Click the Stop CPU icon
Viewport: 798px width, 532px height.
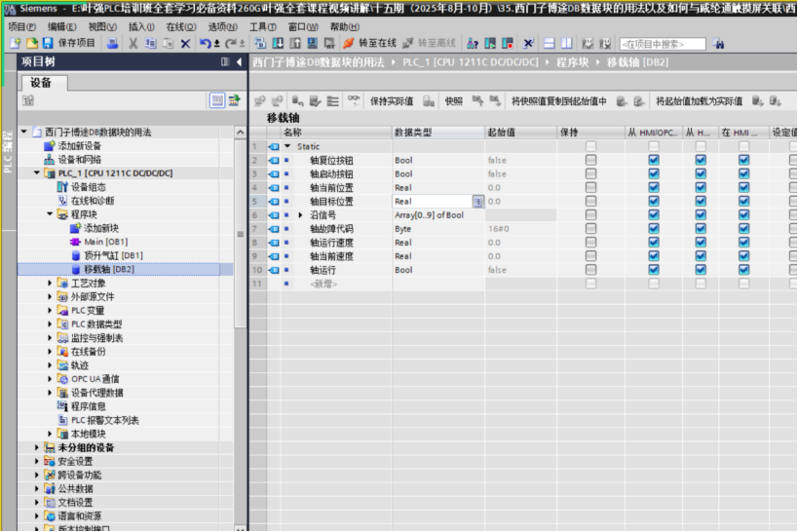tap(508, 43)
